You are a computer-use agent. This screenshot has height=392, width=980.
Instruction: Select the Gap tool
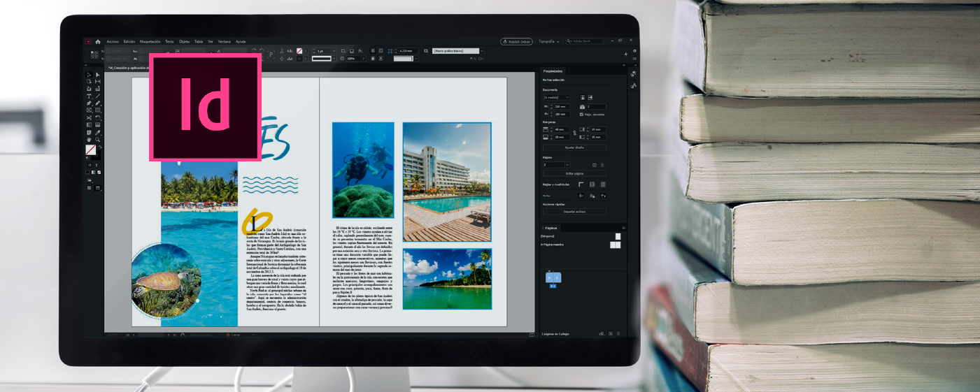pyautogui.click(x=98, y=82)
